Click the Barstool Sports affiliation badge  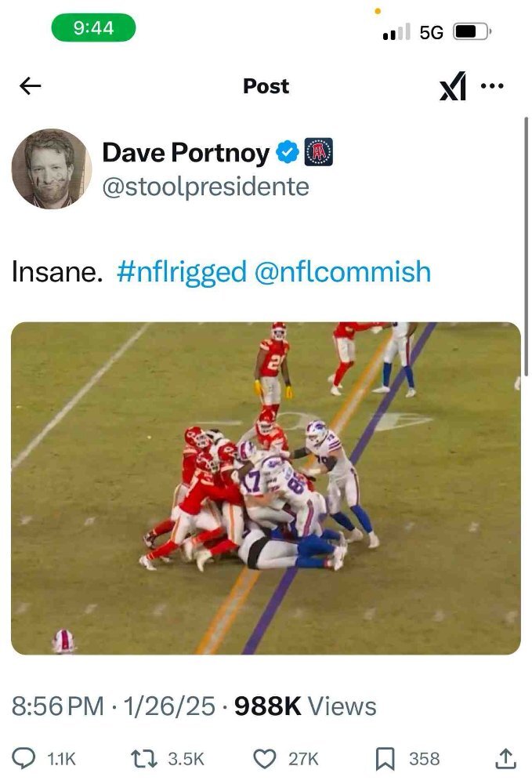pos(318,151)
